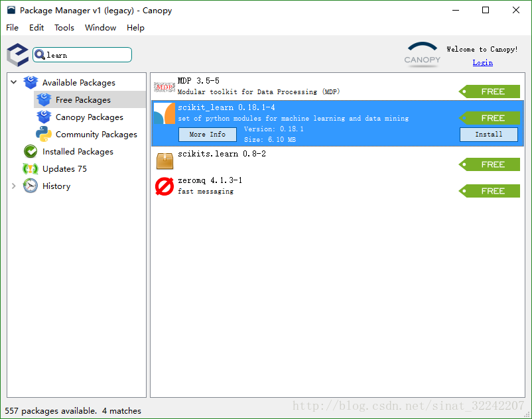The image size is (532, 419).
Task: Click 'Version: 0.18.1' detail text
Action: 274,129
